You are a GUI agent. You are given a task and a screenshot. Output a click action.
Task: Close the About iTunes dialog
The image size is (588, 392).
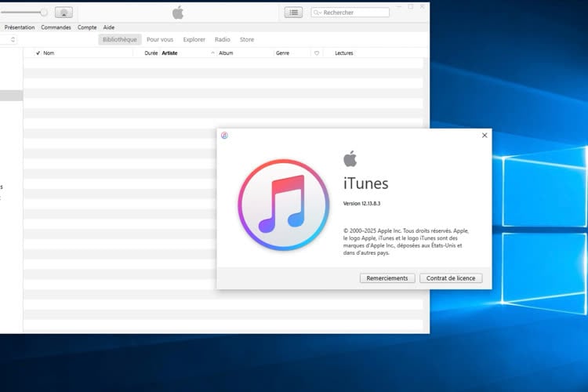click(x=485, y=136)
